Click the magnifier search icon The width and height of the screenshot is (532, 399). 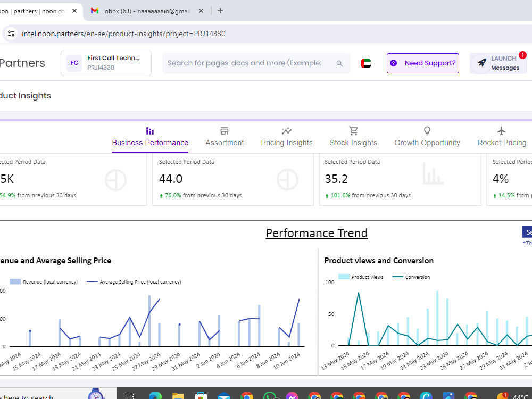pos(339,63)
